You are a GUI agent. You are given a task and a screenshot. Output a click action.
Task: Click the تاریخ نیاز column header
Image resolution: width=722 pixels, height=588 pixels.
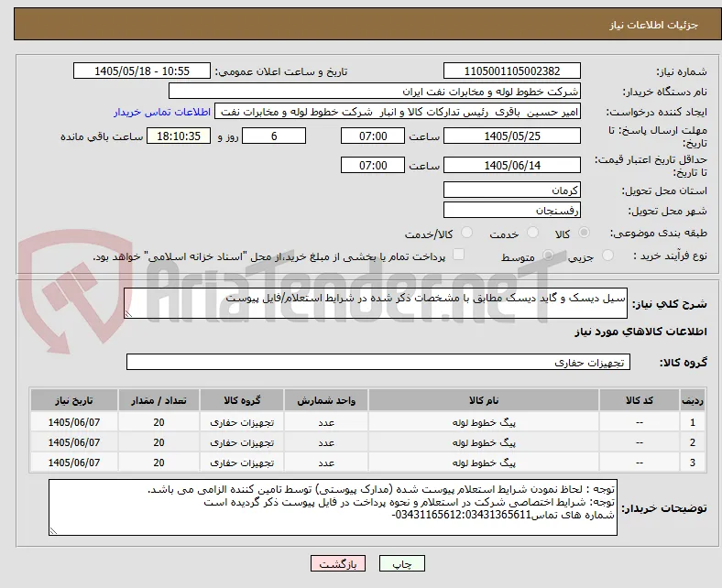pyautogui.click(x=74, y=400)
